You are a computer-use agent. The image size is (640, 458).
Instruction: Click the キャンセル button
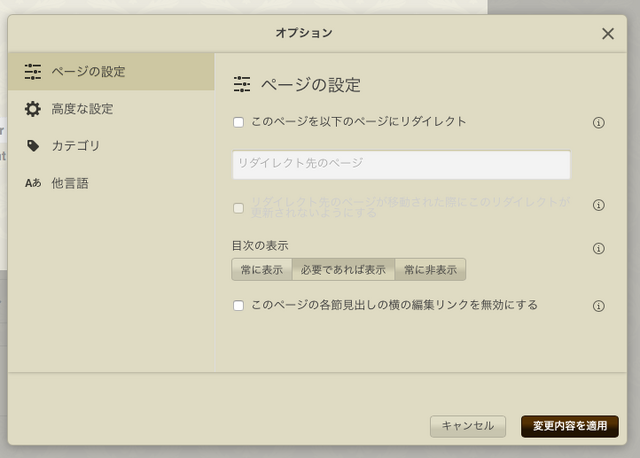(468, 426)
